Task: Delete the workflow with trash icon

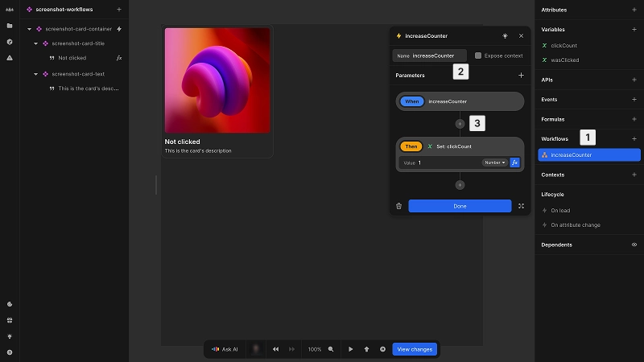Action: click(398, 206)
